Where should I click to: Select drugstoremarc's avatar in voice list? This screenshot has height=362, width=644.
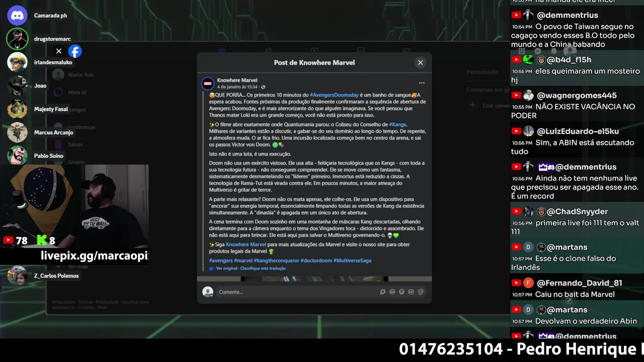pos(17,39)
